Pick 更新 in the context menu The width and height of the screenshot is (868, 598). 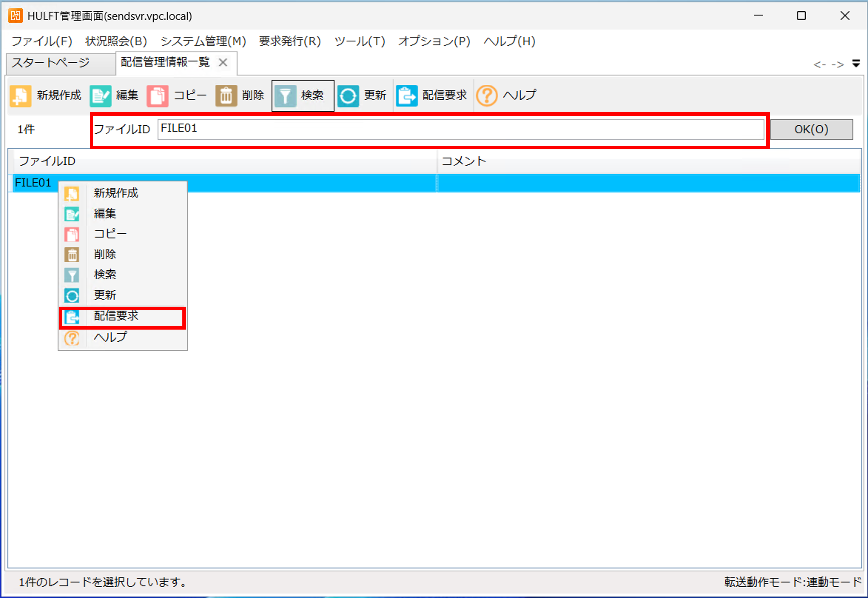pyautogui.click(x=105, y=295)
